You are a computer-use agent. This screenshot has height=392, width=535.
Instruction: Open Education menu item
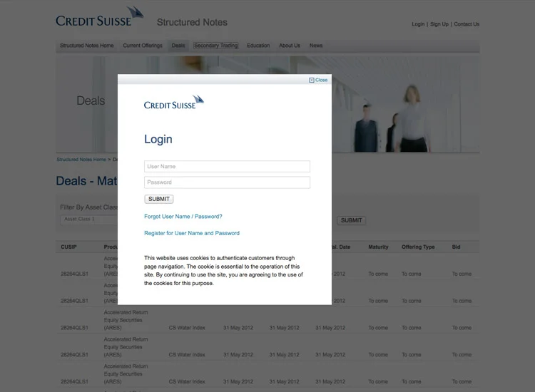258,46
